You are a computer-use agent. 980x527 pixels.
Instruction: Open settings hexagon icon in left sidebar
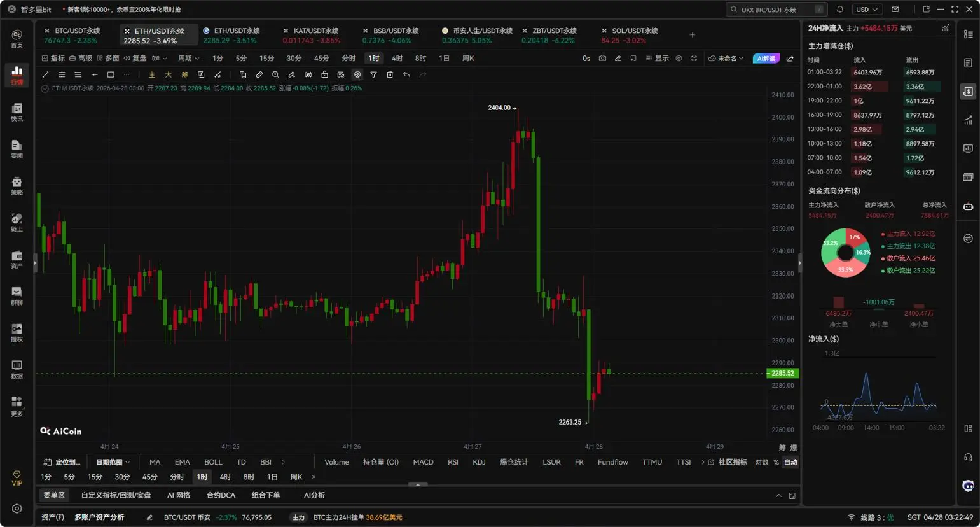point(17,509)
